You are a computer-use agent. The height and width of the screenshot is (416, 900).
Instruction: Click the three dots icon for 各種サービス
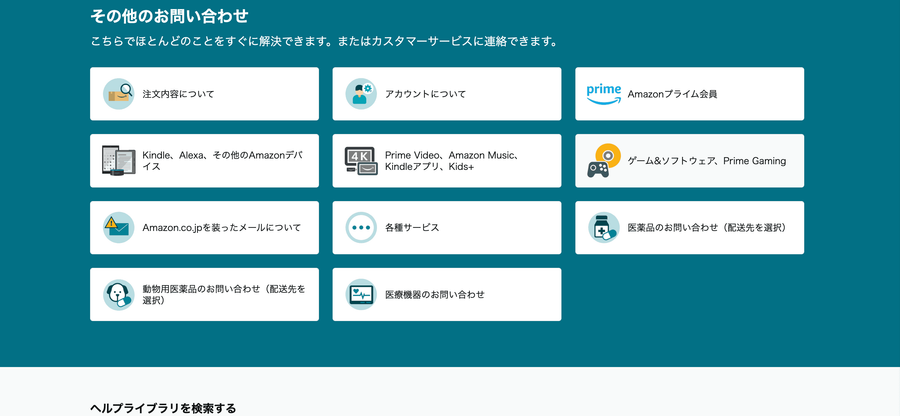point(361,228)
